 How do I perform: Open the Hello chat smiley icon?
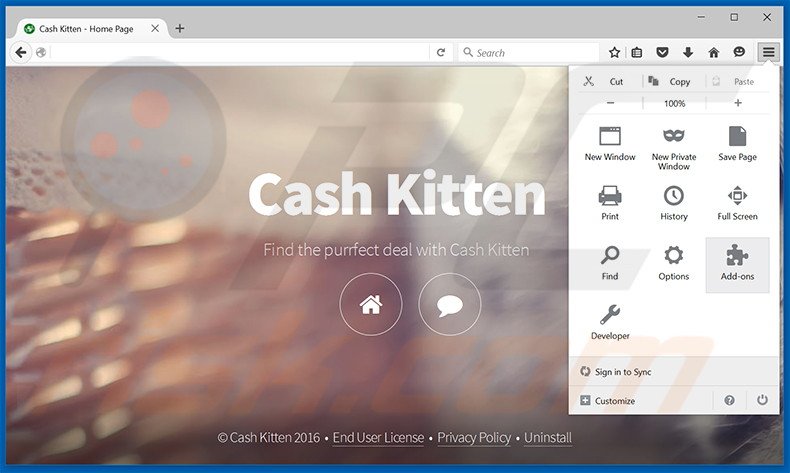coord(739,52)
